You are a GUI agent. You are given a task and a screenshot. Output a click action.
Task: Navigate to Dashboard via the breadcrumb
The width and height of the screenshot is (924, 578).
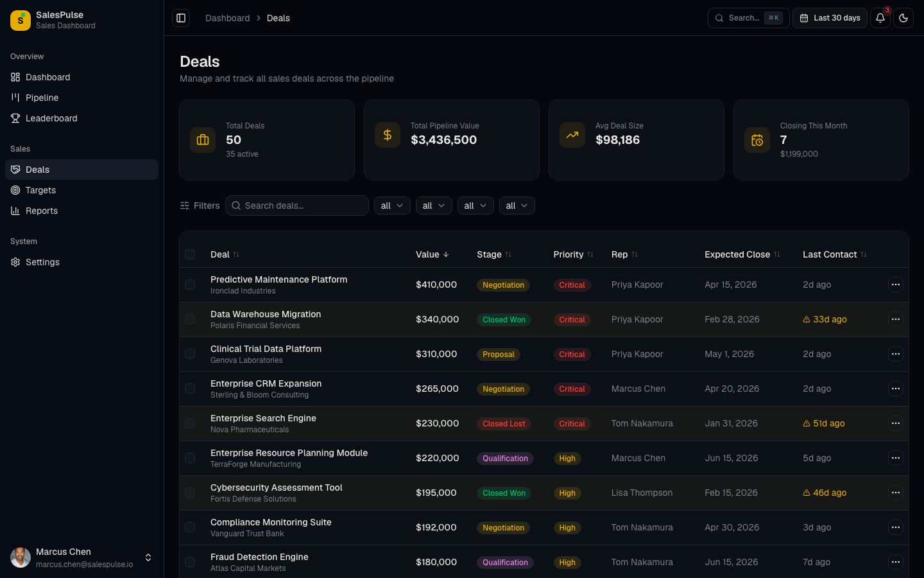(228, 18)
